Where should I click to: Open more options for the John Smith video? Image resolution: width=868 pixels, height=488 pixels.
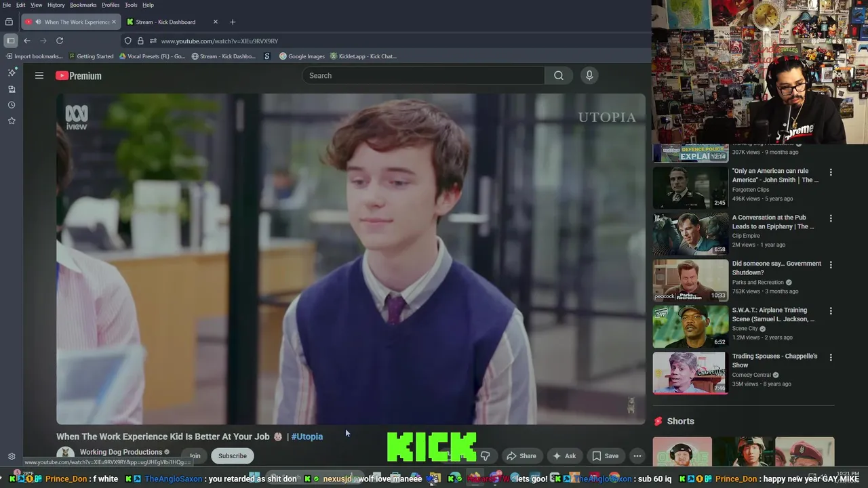831,172
